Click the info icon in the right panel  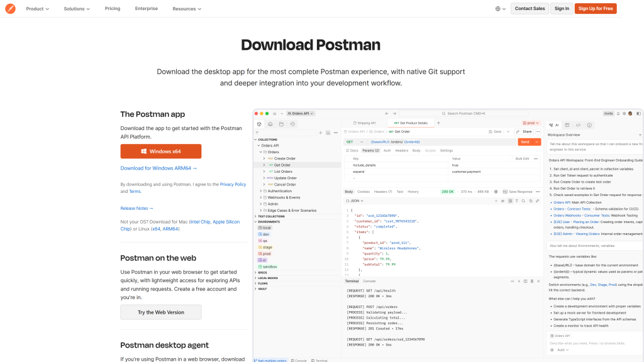(x=589, y=125)
